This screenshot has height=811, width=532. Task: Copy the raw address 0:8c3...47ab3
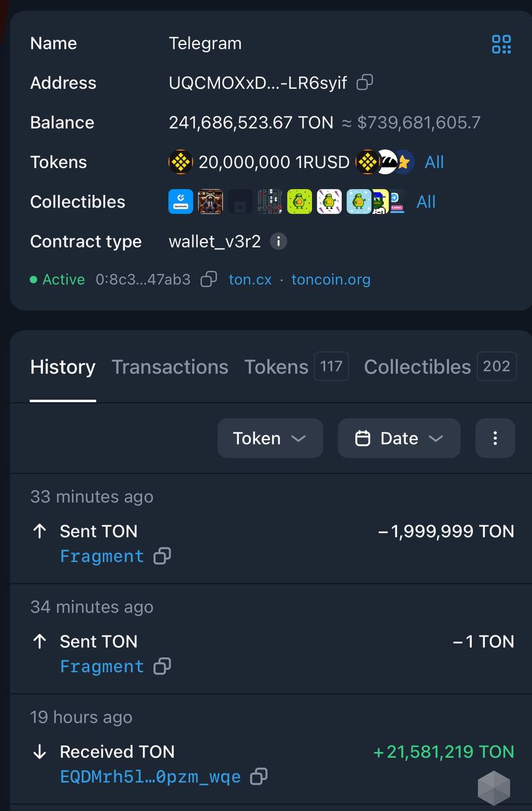coord(208,279)
